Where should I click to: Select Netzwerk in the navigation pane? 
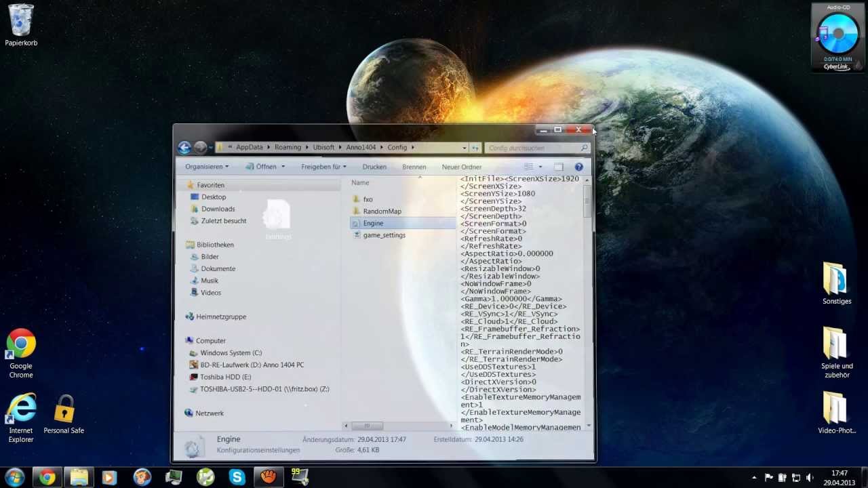point(210,413)
